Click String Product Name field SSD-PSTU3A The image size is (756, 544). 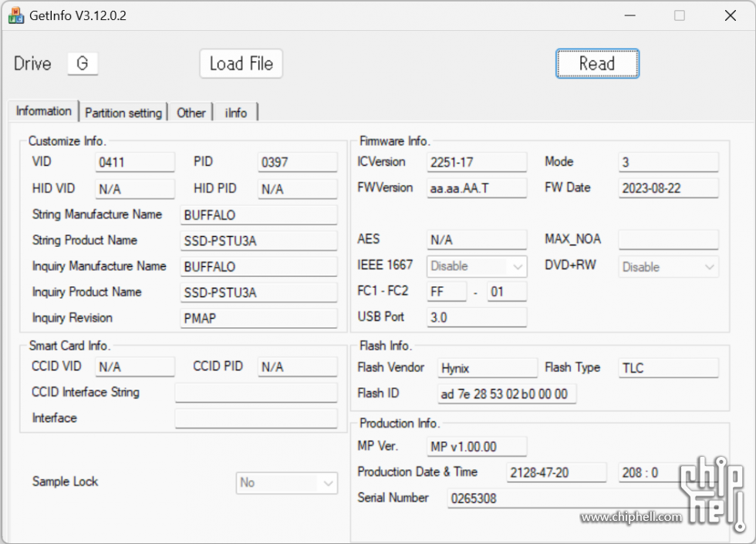pos(259,241)
